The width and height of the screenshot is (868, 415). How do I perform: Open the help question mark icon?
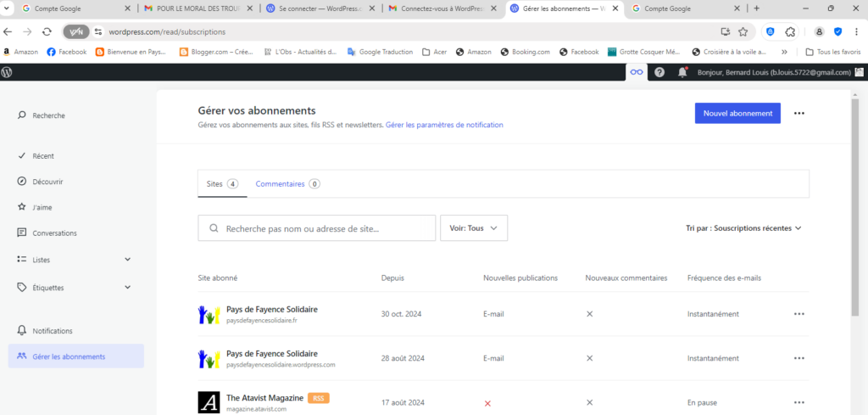[x=659, y=73]
